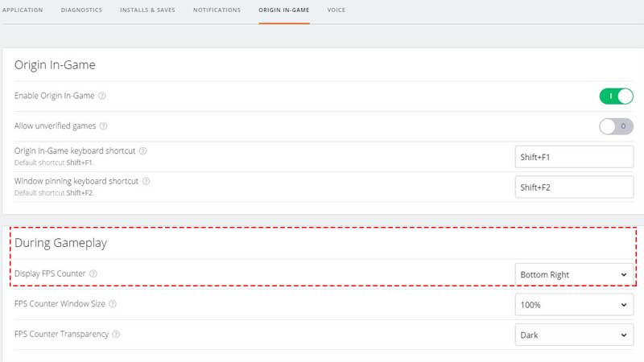Click the Shift+F2 window pinning field
This screenshot has height=362, width=644.
(574, 187)
